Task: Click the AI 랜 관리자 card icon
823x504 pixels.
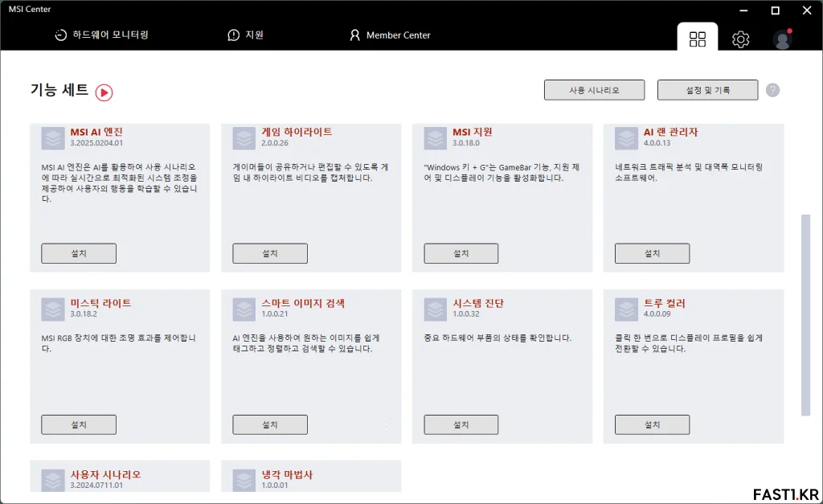Action: [x=626, y=138]
